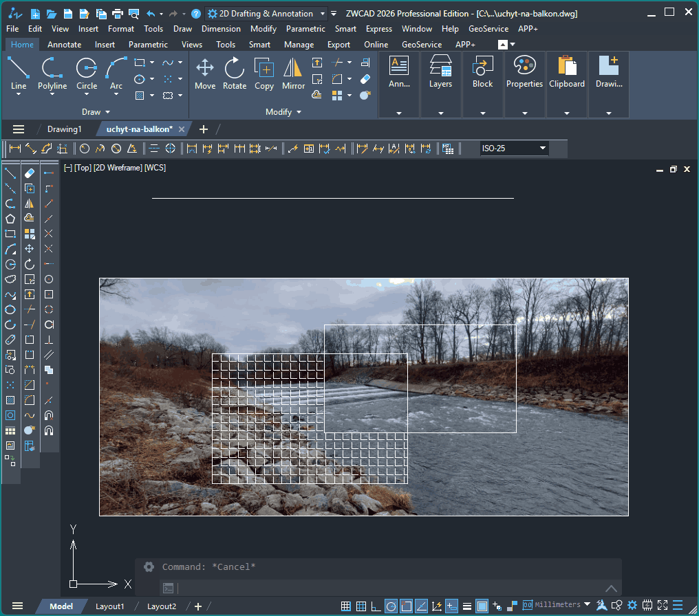Click the Plot printer icon
Image resolution: width=699 pixels, height=616 pixels.
click(x=117, y=14)
